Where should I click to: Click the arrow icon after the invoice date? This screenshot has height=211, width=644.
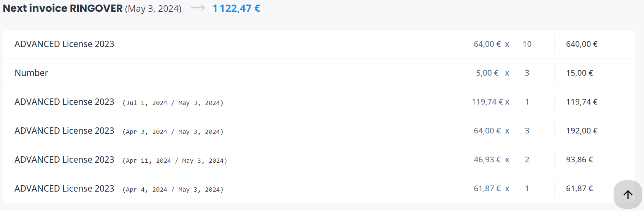[198, 8]
